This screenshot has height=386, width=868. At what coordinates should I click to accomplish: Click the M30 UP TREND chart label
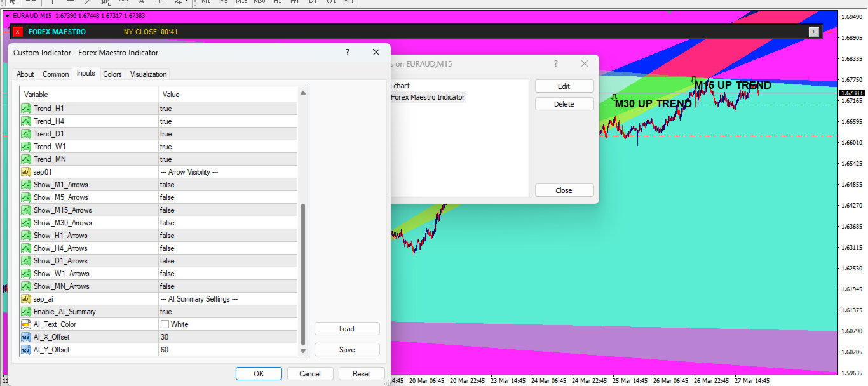tap(653, 103)
